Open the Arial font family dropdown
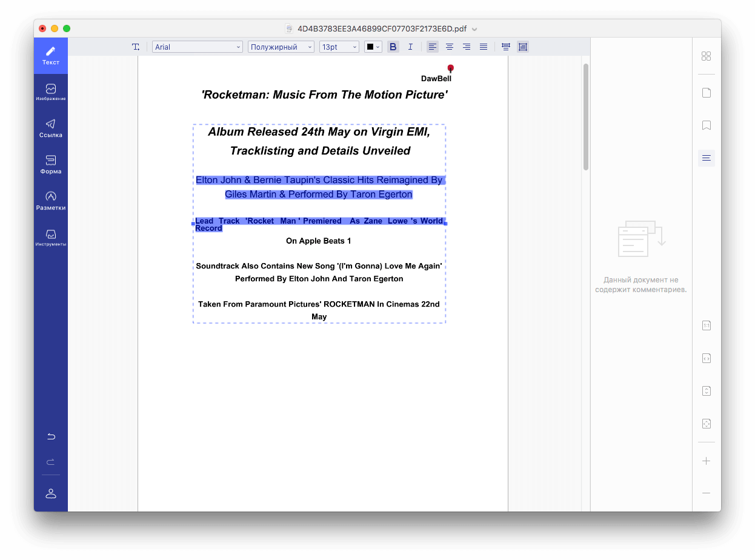Image resolution: width=755 pixels, height=560 pixels. pos(197,46)
